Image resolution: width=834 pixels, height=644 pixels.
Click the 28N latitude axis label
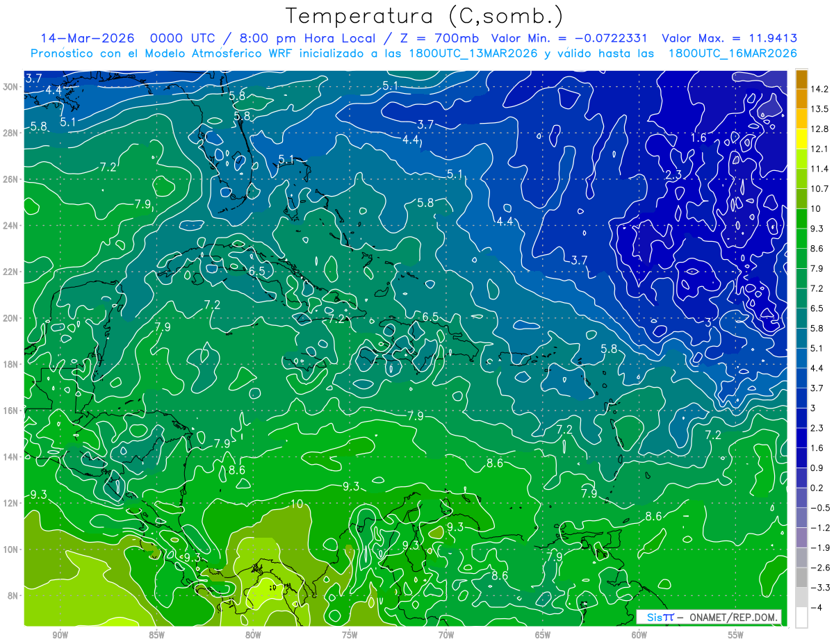tap(10, 133)
